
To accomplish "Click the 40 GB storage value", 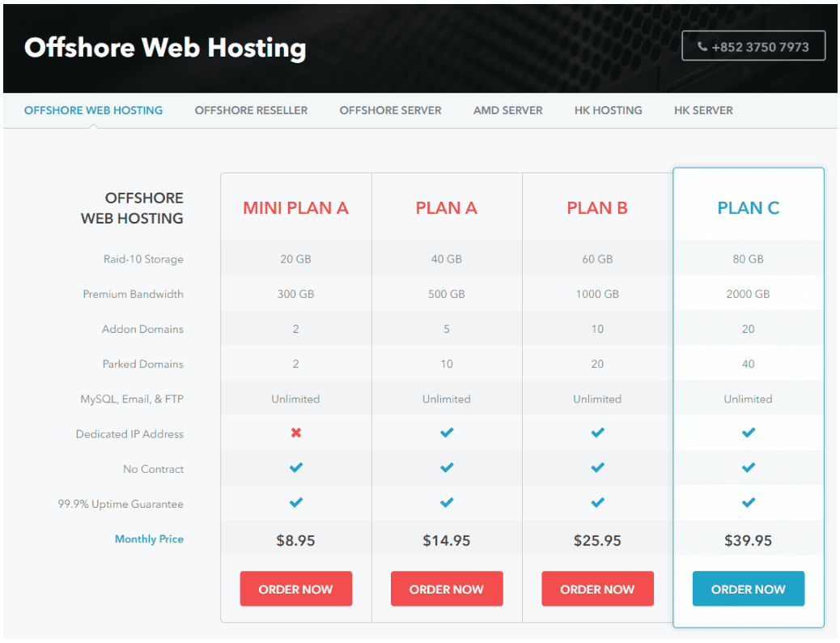I will (446, 259).
